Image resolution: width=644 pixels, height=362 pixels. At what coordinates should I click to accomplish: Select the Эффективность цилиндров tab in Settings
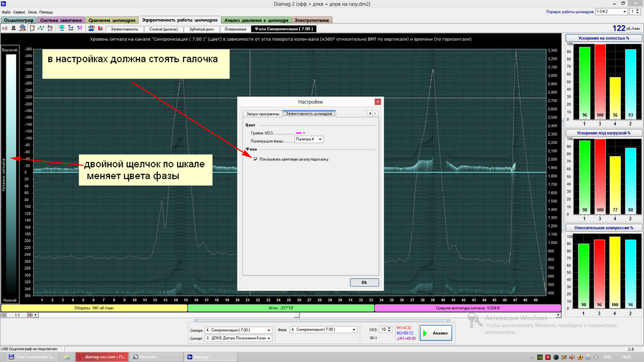(x=309, y=113)
